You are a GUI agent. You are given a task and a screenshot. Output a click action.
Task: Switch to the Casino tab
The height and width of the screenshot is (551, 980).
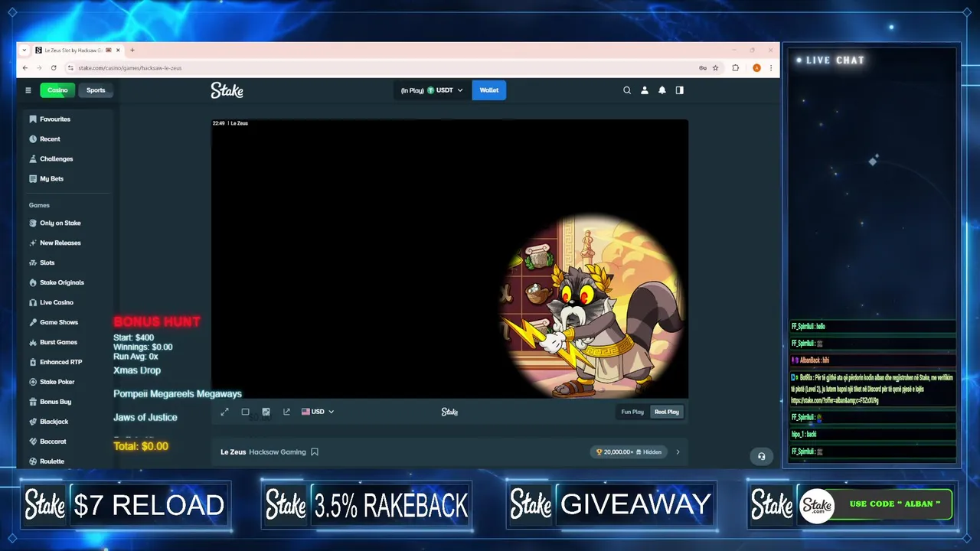[x=57, y=90]
